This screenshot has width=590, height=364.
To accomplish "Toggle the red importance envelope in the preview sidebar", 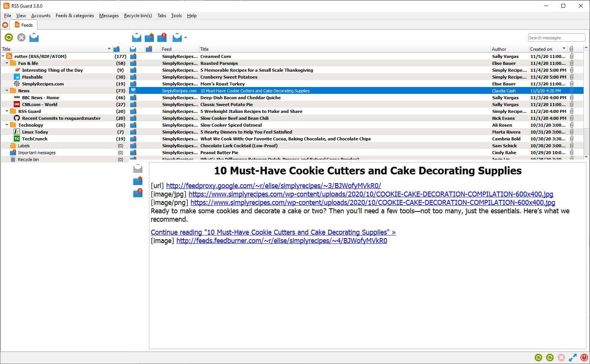I will [138, 193].
